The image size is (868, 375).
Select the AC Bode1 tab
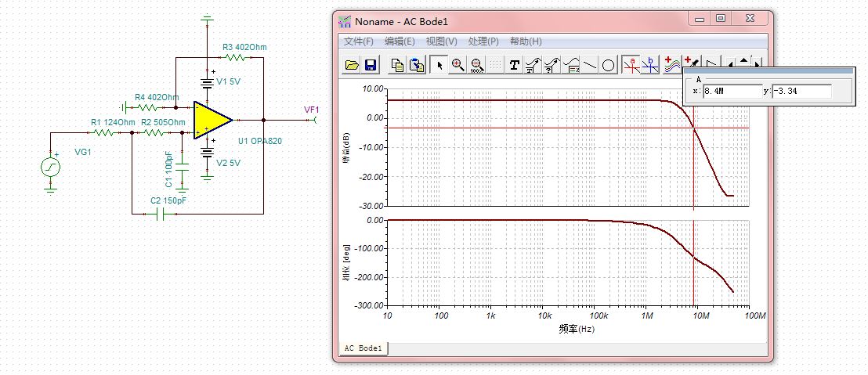pyautogui.click(x=363, y=348)
